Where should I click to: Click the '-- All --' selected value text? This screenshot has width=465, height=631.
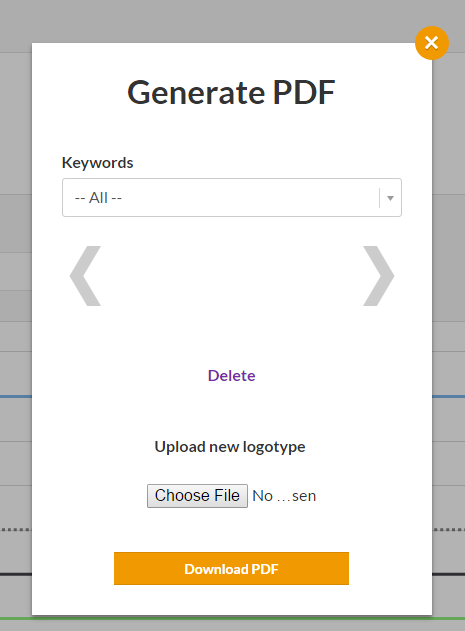98,198
